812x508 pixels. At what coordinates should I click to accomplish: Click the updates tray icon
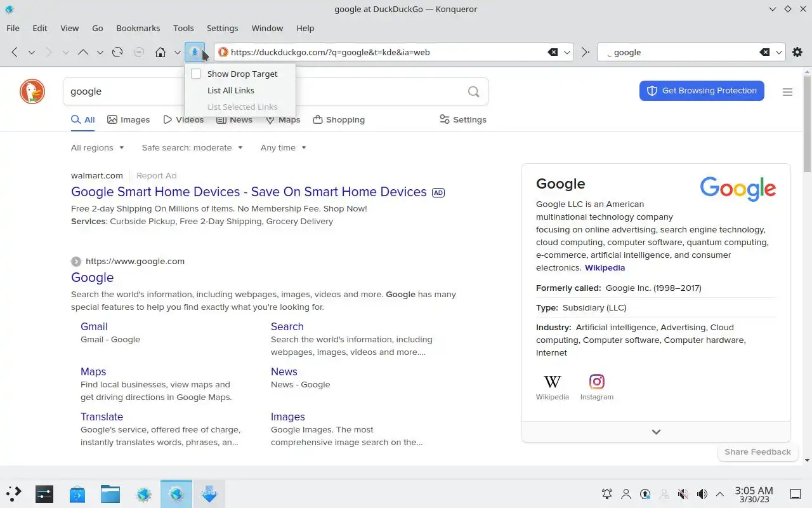coord(645,494)
